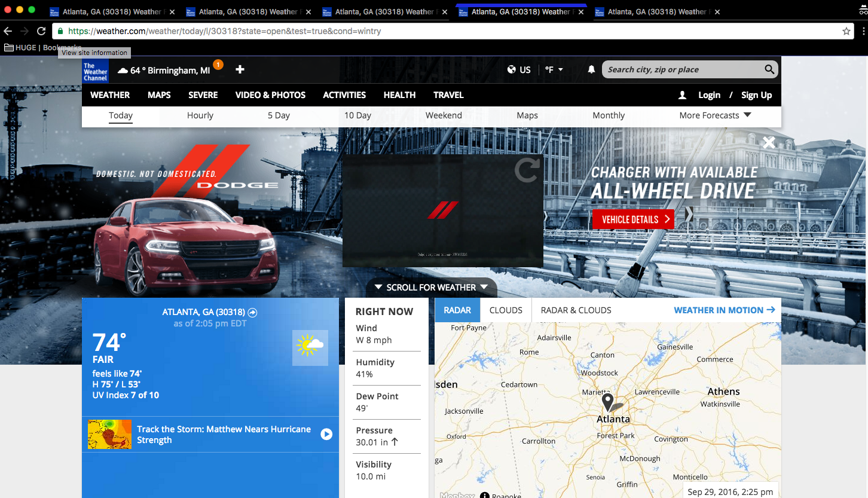Open the MAPS main menu
The height and width of the screenshot is (498, 868).
point(159,95)
